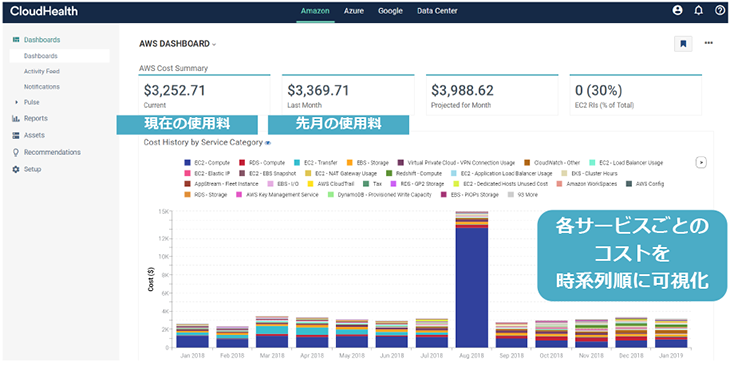Image resolution: width=730 pixels, height=366 pixels.
Task: Click EBS - PIOPs Storage legend entry
Action: 469,195
